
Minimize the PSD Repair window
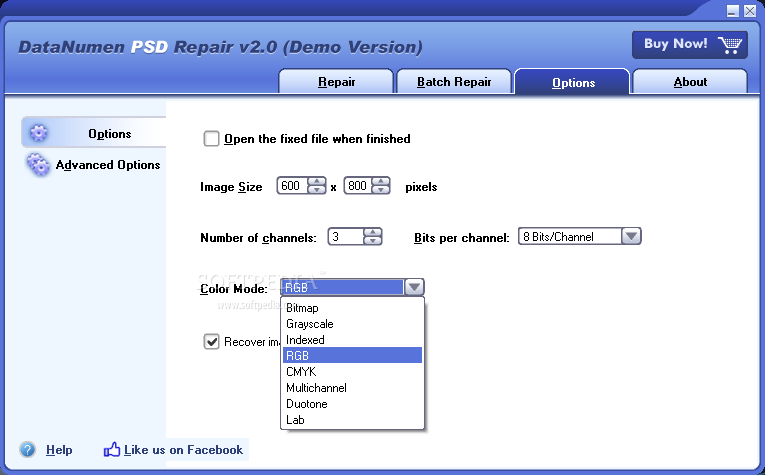point(732,11)
